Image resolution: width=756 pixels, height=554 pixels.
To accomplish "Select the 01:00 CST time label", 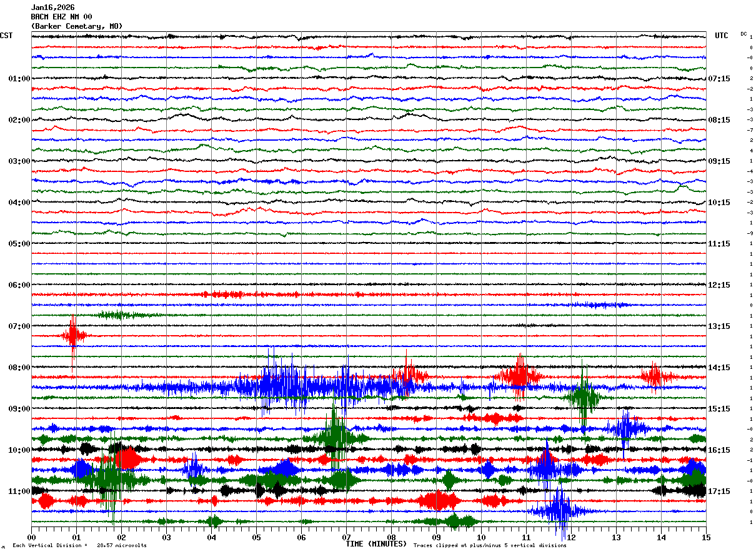I will pyautogui.click(x=19, y=79).
